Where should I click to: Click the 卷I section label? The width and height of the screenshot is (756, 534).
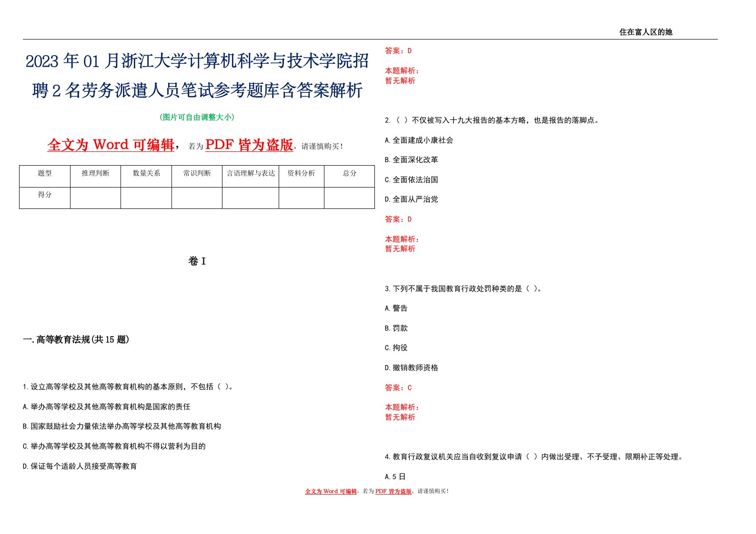[197, 261]
